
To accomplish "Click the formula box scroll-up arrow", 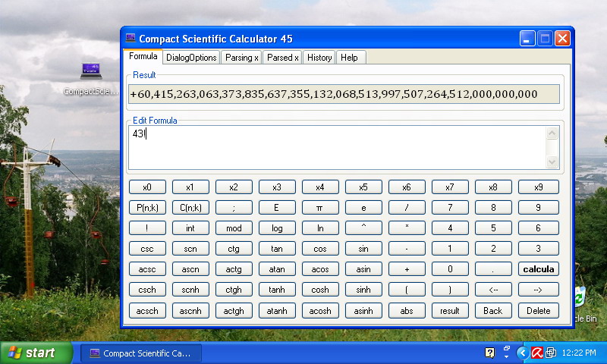I will 552,133.
